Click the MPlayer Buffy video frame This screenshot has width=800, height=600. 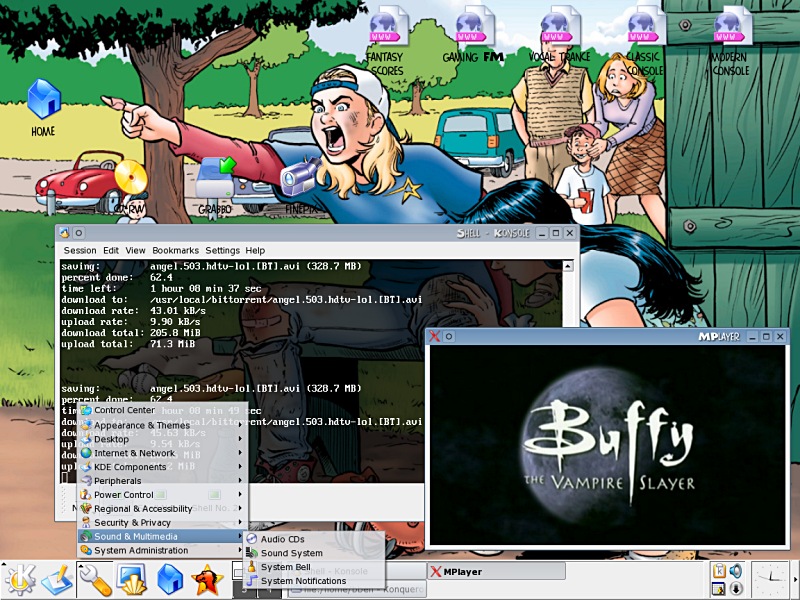tap(607, 445)
